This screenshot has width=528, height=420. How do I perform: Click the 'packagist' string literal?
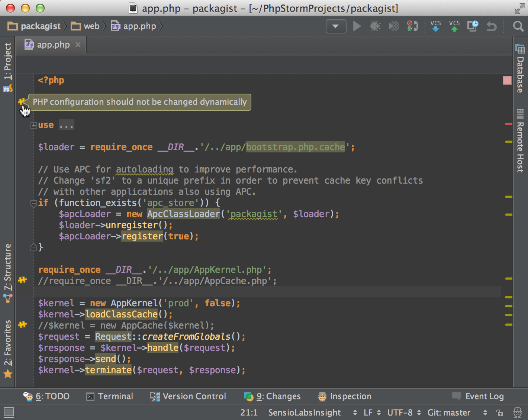254,214
